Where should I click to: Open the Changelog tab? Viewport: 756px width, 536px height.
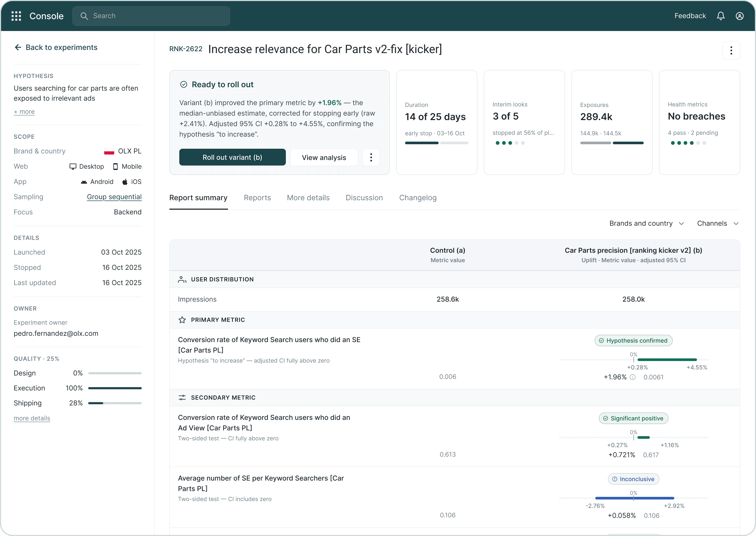(418, 198)
